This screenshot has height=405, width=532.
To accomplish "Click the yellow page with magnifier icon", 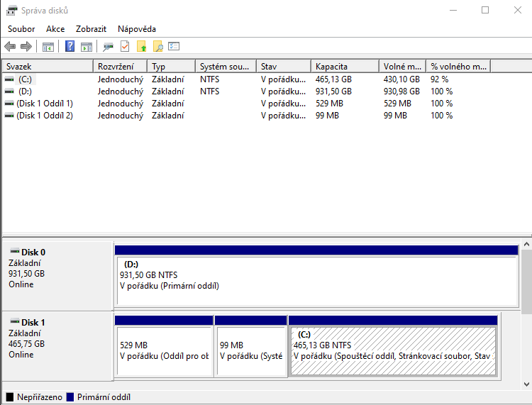I will point(157,47).
